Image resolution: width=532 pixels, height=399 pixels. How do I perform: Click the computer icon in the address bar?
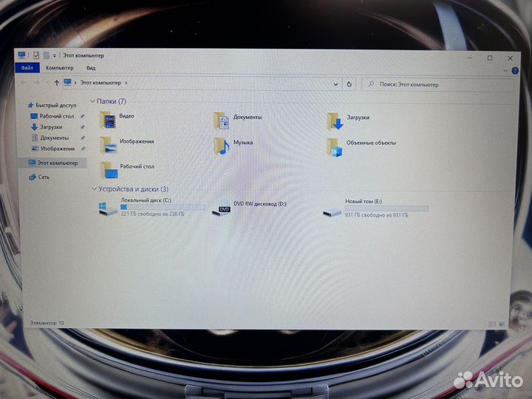pos(67,82)
